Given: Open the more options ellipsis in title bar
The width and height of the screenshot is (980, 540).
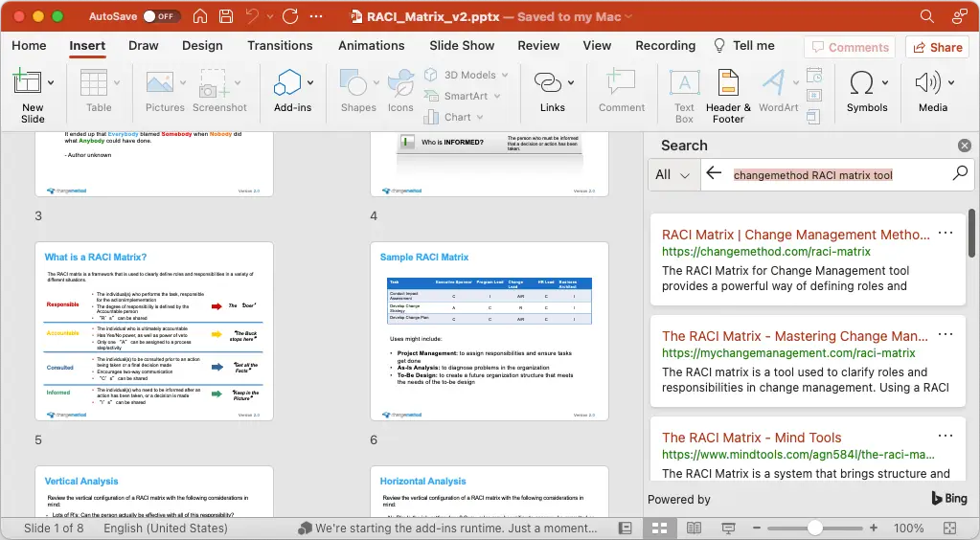Looking at the screenshot, I should [x=316, y=16].
